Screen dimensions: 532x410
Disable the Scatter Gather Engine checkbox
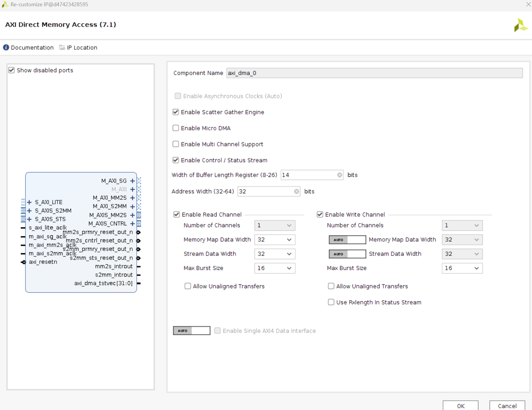176,112
